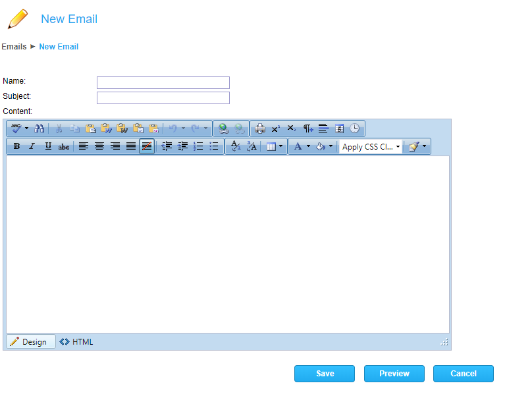Screen dimensions: 532x404
Task: Switch to the Design view tab
Action: point(30,342)
